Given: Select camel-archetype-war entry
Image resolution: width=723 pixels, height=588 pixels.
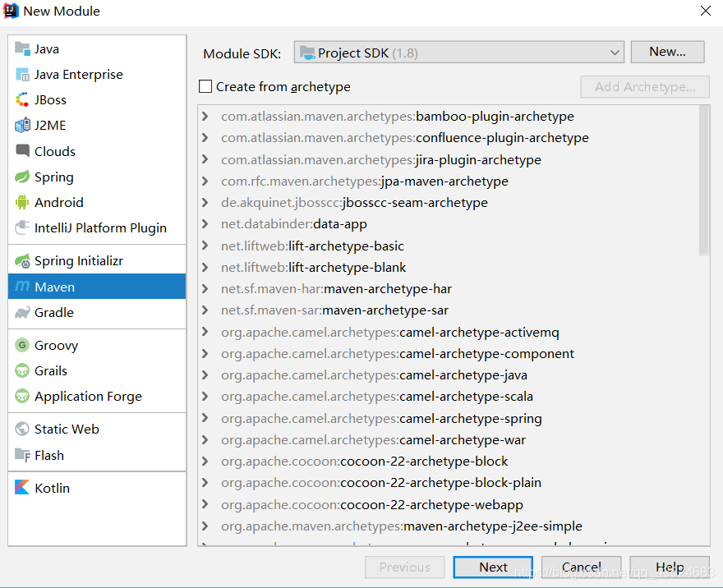Looking at the screenshot, I should (373, 440).
